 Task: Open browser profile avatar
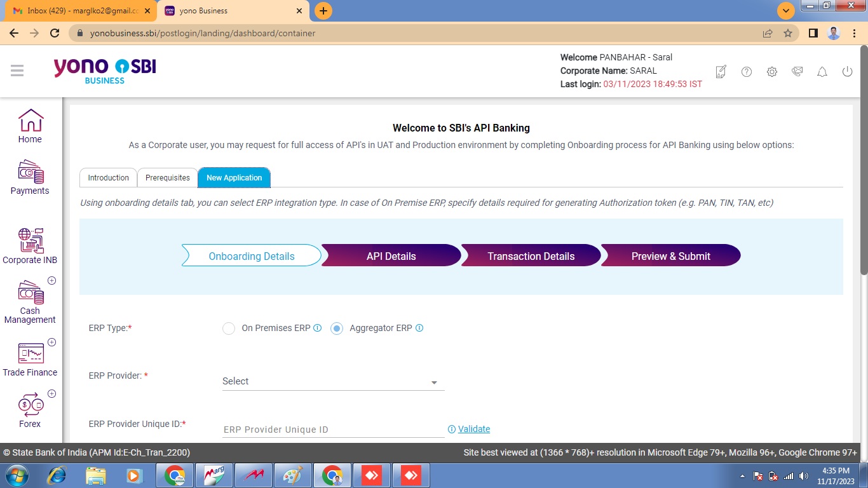[x=834, y=33]
